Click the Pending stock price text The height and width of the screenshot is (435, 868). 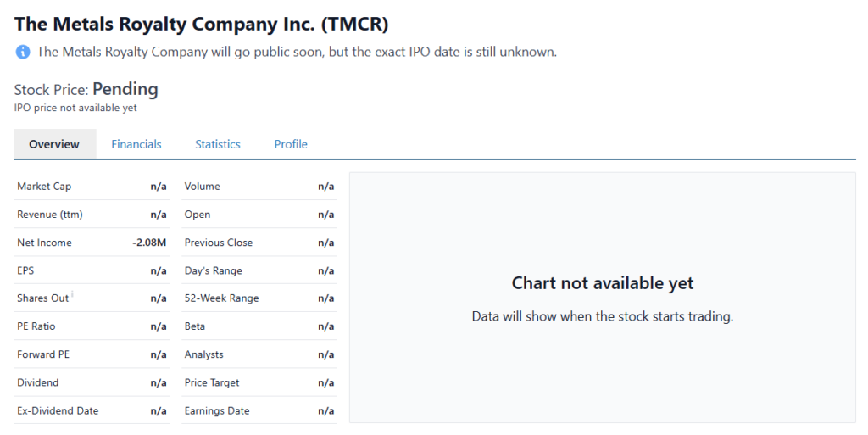(x=125, y=89)
